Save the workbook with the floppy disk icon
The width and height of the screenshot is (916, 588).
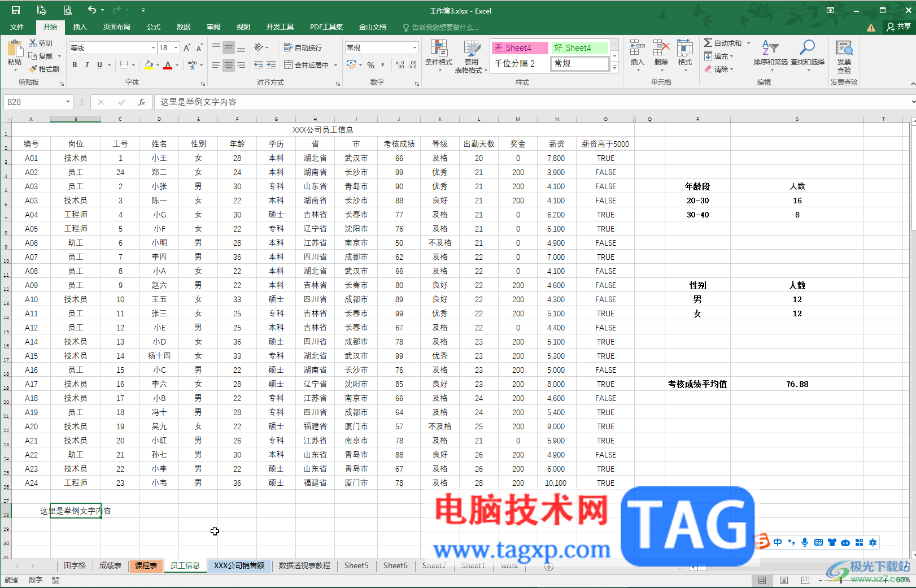click(16, 10)
